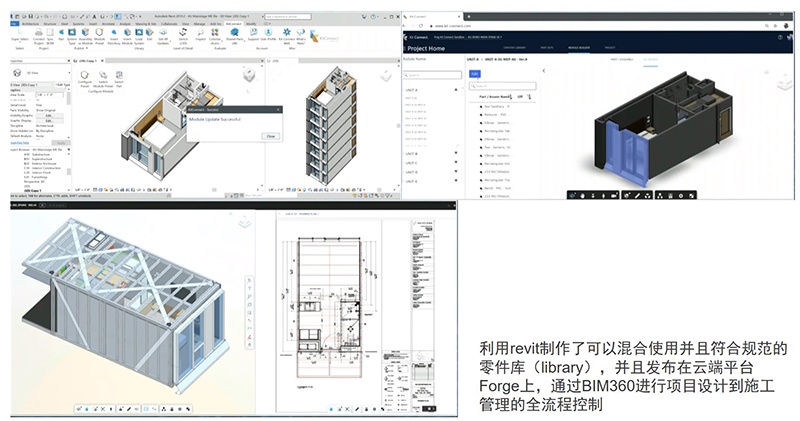Viewport: 800px width, 421px height.
Task: Expand the UNIT-B module group
Action: pyautogui.click(x=457, y=153)
